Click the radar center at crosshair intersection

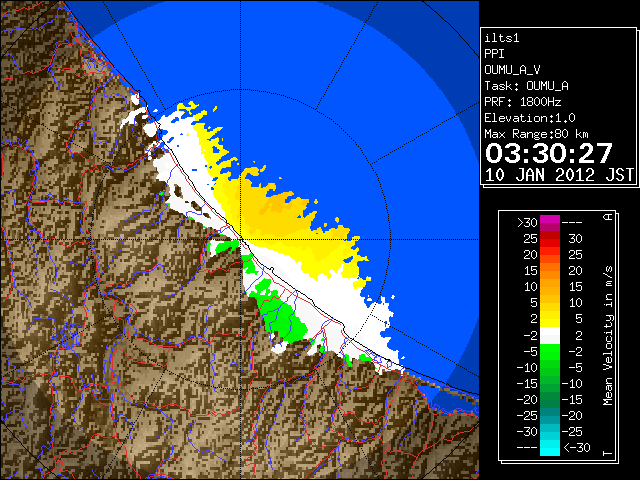[240, 240]
